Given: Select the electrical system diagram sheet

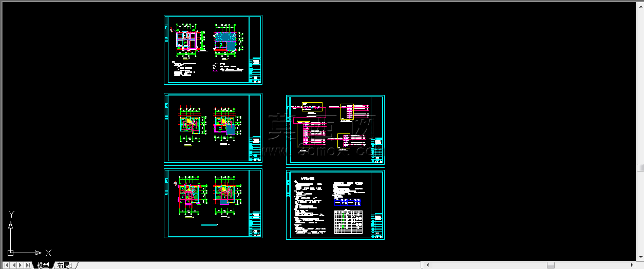Looking at the screenshot, I should pyautogui.click(x=335, y=130).
